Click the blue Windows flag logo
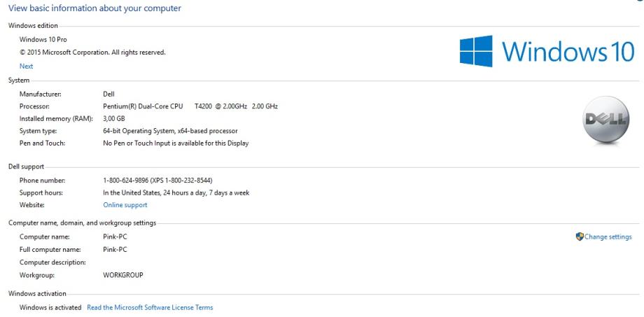644x317 pixels. 478,50
